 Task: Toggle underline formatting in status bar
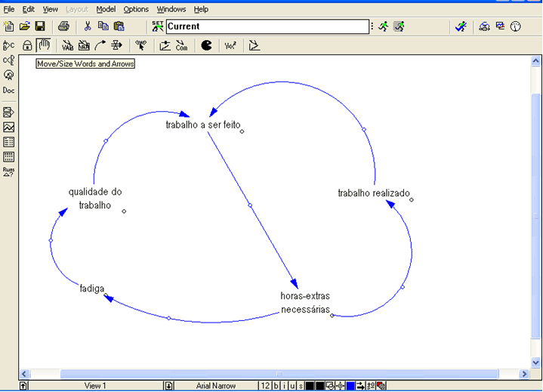coord(292,386)
